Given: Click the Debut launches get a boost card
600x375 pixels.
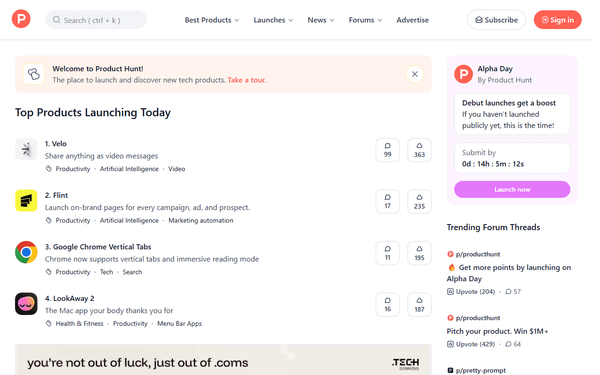Looking at the screenshot, I should [x=512, y=114].
